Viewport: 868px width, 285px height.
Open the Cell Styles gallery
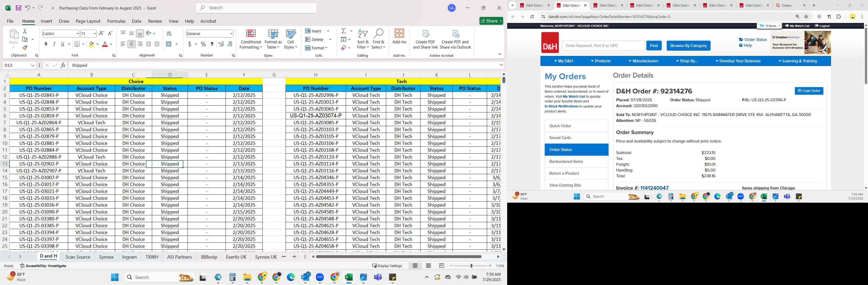[291, 39]
